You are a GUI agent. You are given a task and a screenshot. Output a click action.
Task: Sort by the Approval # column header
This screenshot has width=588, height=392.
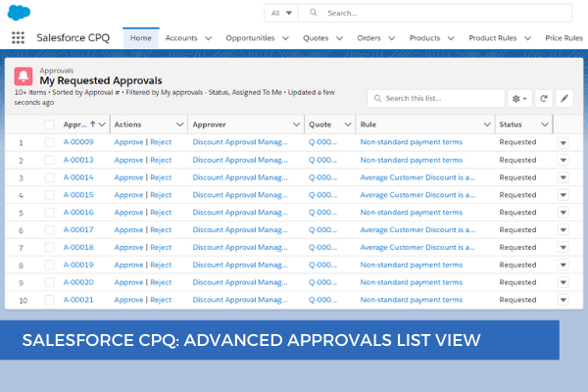point(75,124)
